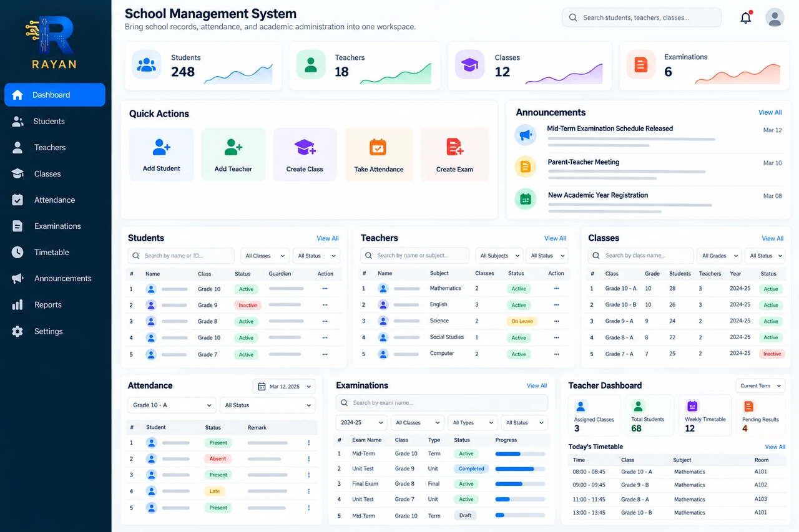Open the user profile avatar
799x532 pixels.
coord(775,17)
